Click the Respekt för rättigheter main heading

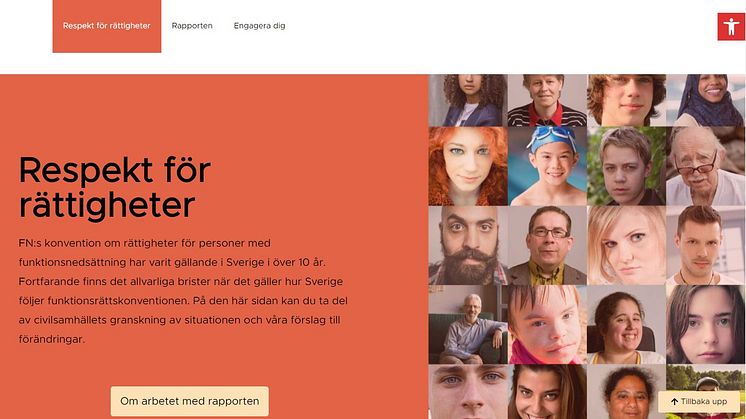coord(115,188)
